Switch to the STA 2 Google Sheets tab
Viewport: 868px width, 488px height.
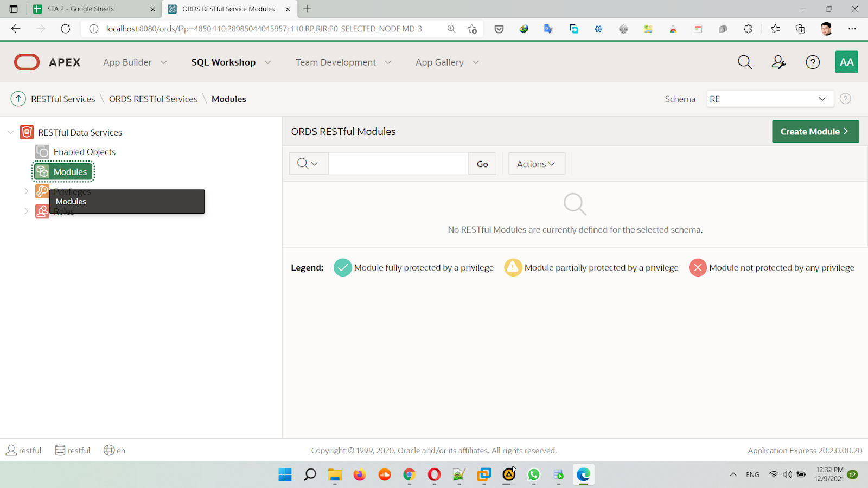(93, 9)
